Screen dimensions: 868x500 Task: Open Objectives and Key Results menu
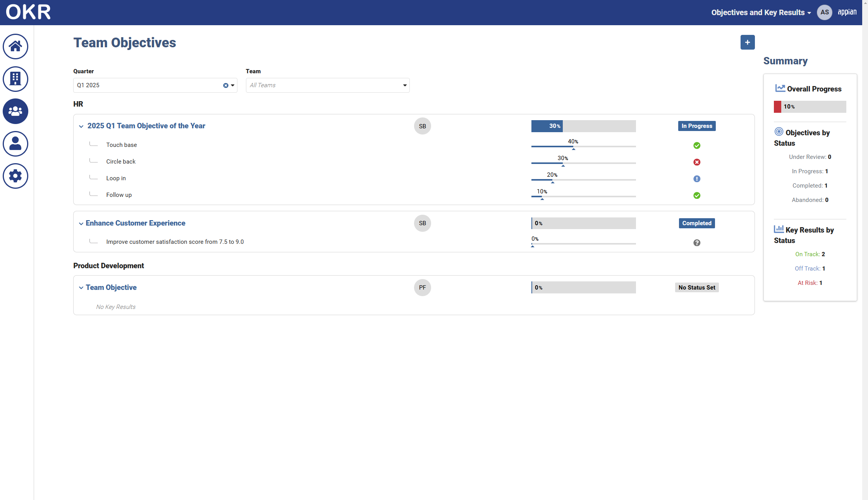tap(761, 12)
